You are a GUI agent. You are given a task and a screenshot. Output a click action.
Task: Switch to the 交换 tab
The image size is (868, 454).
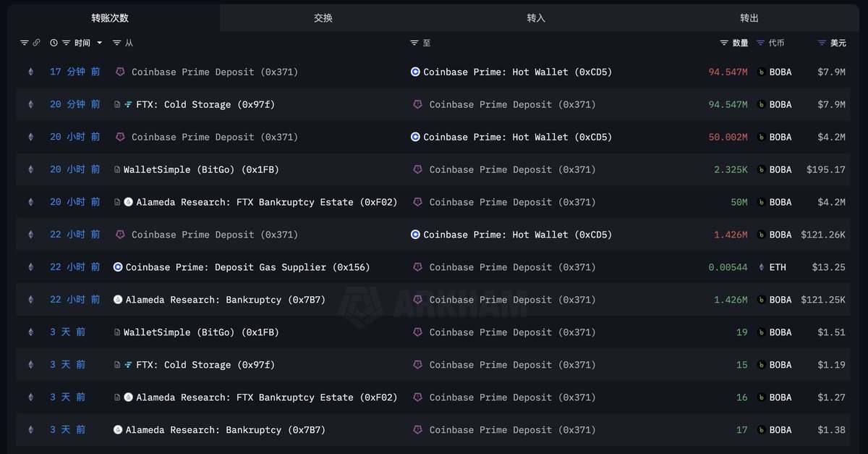tap(323, 18)
